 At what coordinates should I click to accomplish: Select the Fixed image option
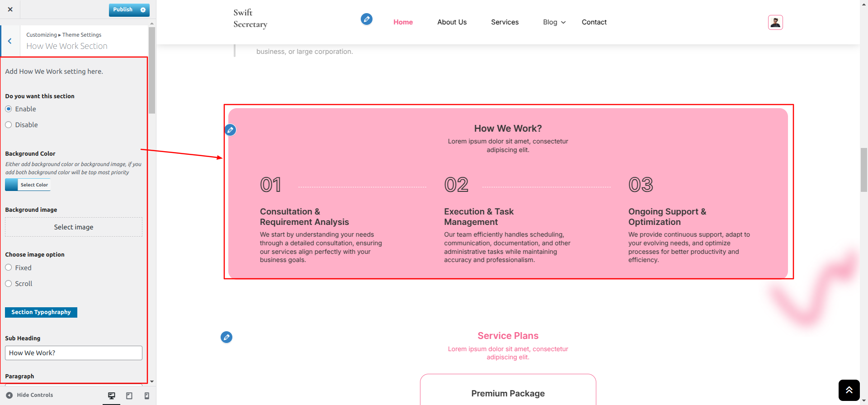(9, 267)
